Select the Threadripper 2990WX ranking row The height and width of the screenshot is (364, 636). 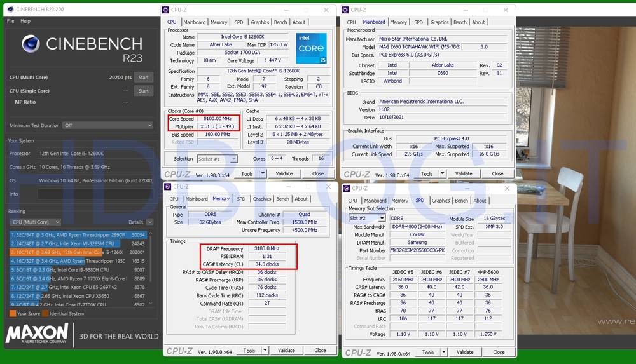point(78,234)
